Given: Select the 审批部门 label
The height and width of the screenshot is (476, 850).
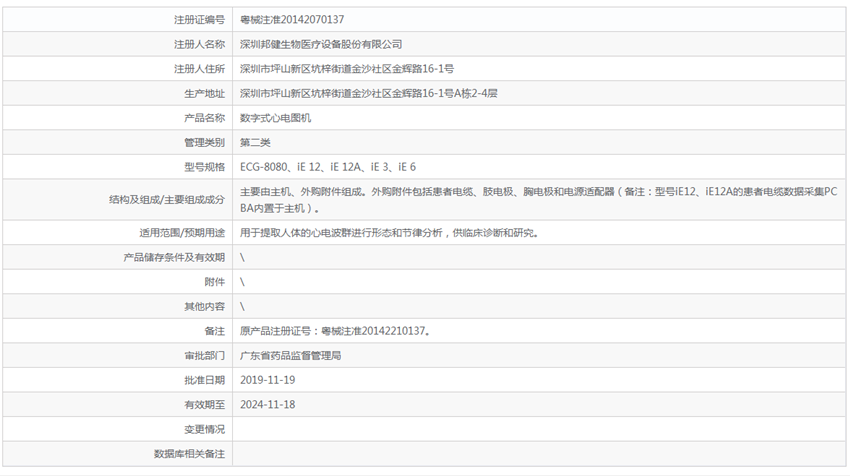Looking at the screenshot, I should click(x=204, y=356).
